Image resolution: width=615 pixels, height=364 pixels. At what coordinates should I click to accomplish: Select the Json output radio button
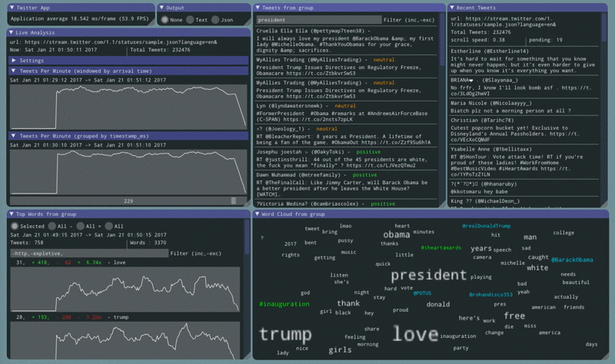[x=215, y=20]
